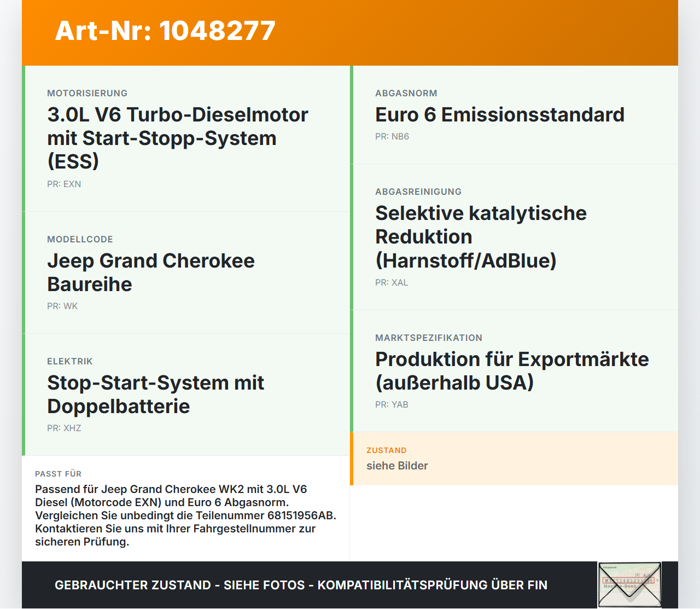The height and width of the screenshot is (609, 700).
Task: Click the Elektrik section label
Action: point(70,362)
